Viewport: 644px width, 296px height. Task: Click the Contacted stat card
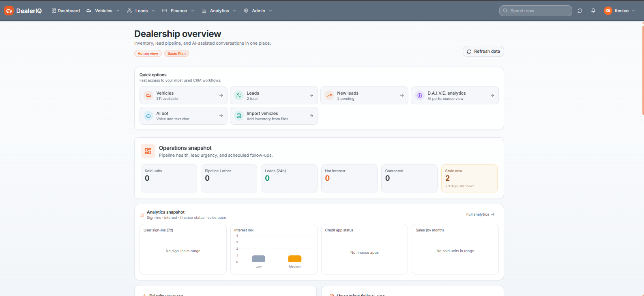[409, 178]
